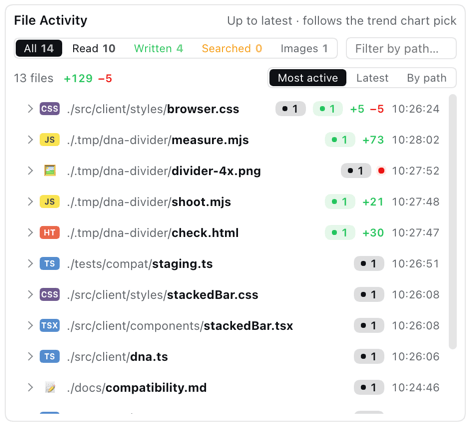Click gray read badge on stackedBar.tsx row
This screenshot has height=427, width=472.
(x=369, y=325)
